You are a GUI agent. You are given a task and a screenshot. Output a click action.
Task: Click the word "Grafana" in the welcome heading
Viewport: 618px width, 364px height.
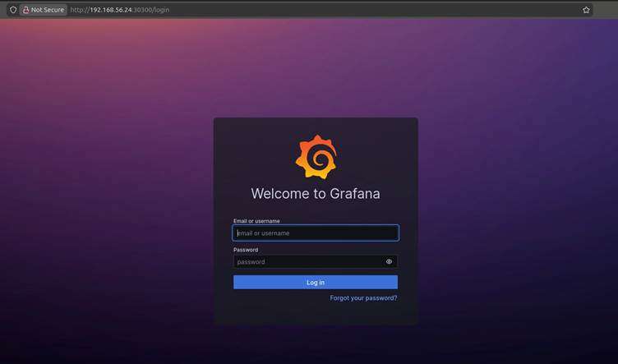[354, 194]
